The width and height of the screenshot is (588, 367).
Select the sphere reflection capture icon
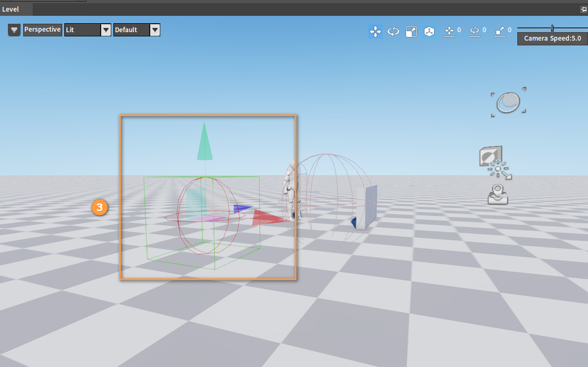[508, 102]
